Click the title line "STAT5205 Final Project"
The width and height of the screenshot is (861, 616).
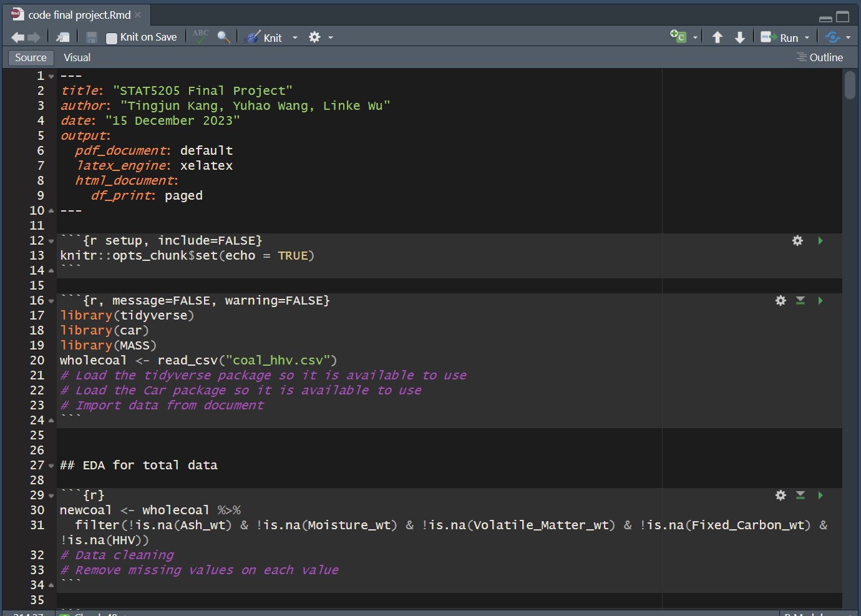tap(177, 90)
